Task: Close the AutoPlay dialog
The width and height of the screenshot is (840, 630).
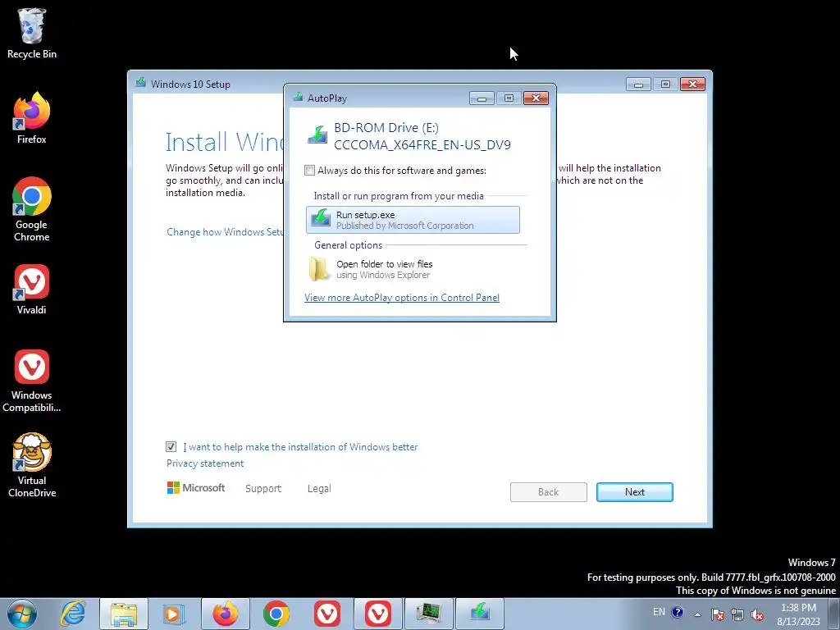Action: [536, 98]
